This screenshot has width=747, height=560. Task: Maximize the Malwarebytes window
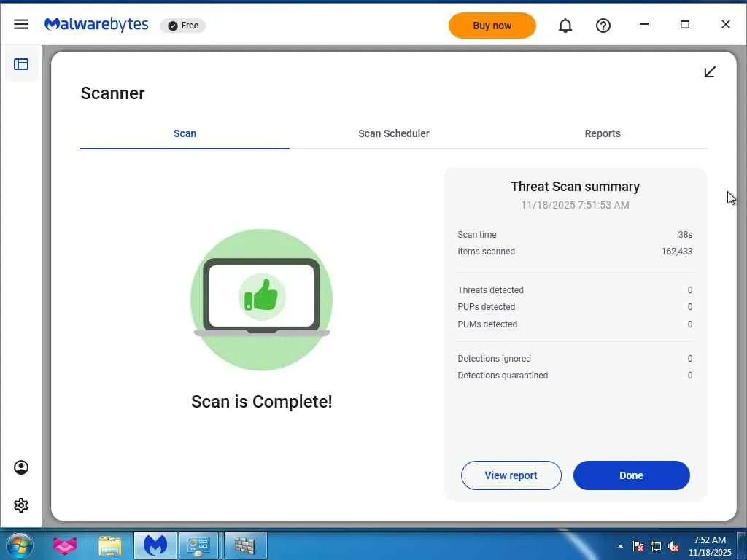tap(684, 24)
